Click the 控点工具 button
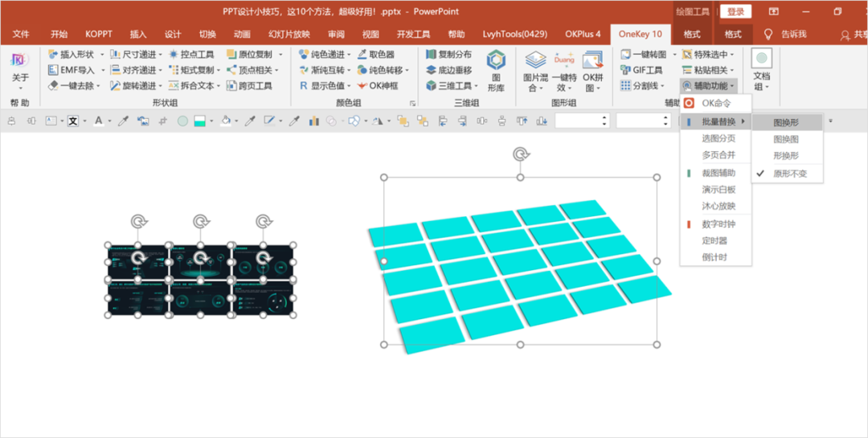This screenshot has height=438, width=868. [191, 55]
